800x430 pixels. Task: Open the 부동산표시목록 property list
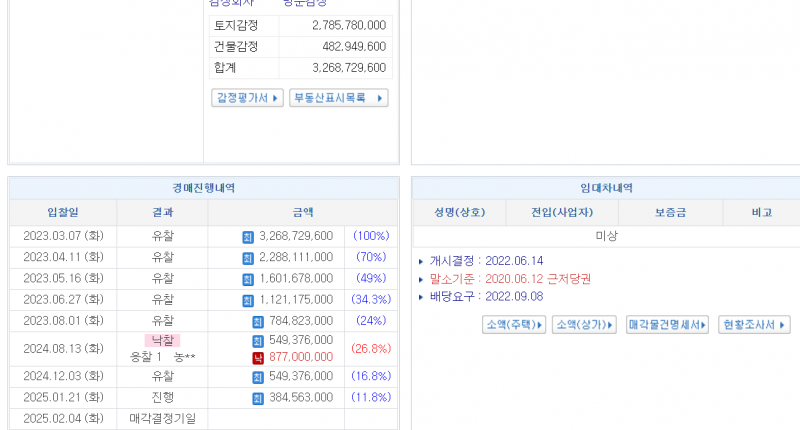point(338,98)
